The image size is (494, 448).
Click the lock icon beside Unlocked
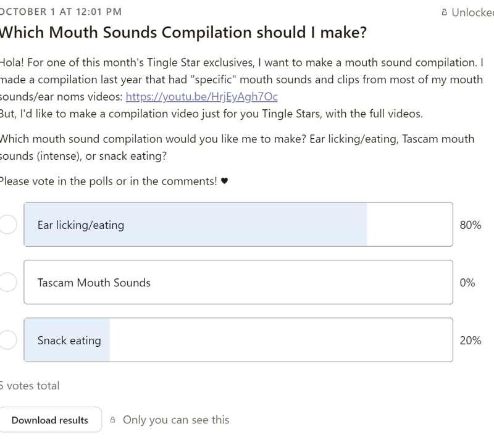(x=444, y=12)
